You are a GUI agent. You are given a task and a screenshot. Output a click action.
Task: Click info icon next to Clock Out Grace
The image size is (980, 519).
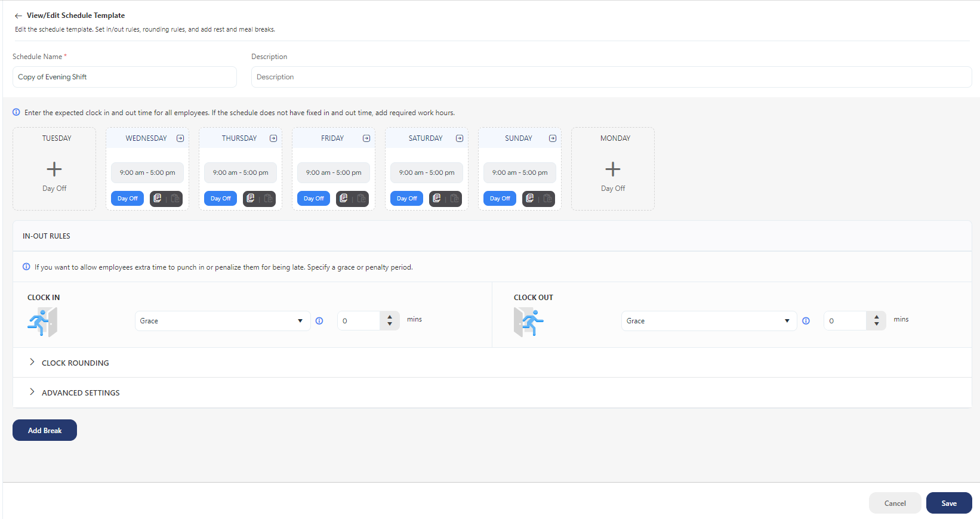[806, 321]
